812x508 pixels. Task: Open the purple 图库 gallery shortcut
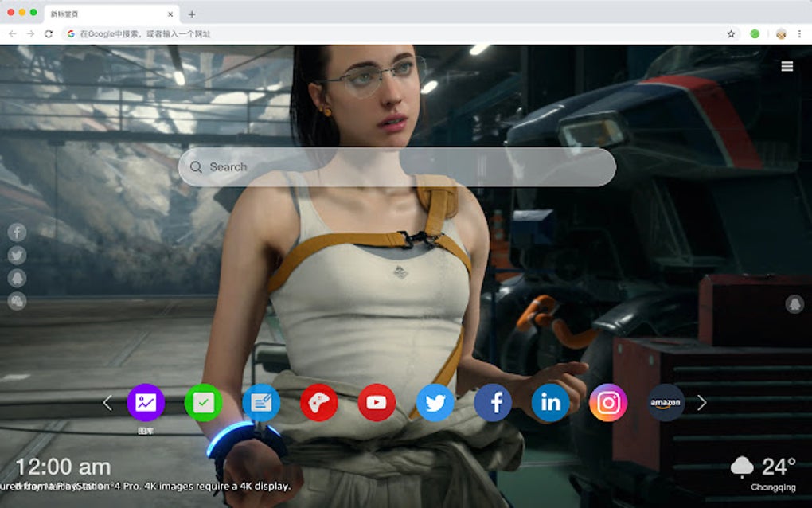point(146,402)
